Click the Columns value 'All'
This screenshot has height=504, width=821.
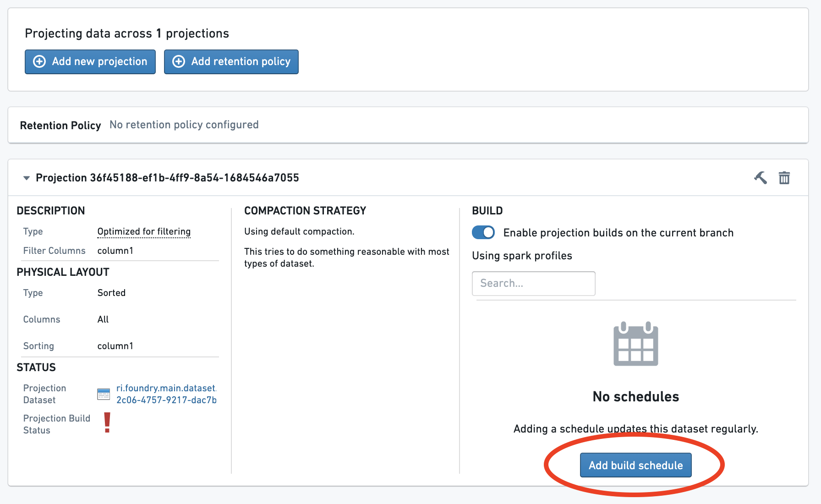pos(103,319)
